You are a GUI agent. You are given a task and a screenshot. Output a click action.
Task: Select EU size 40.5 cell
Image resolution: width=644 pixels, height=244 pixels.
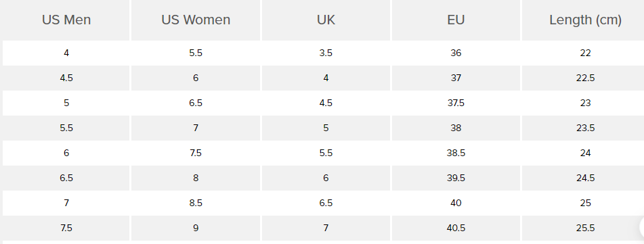pyautogui.click(x=456, y=228)
